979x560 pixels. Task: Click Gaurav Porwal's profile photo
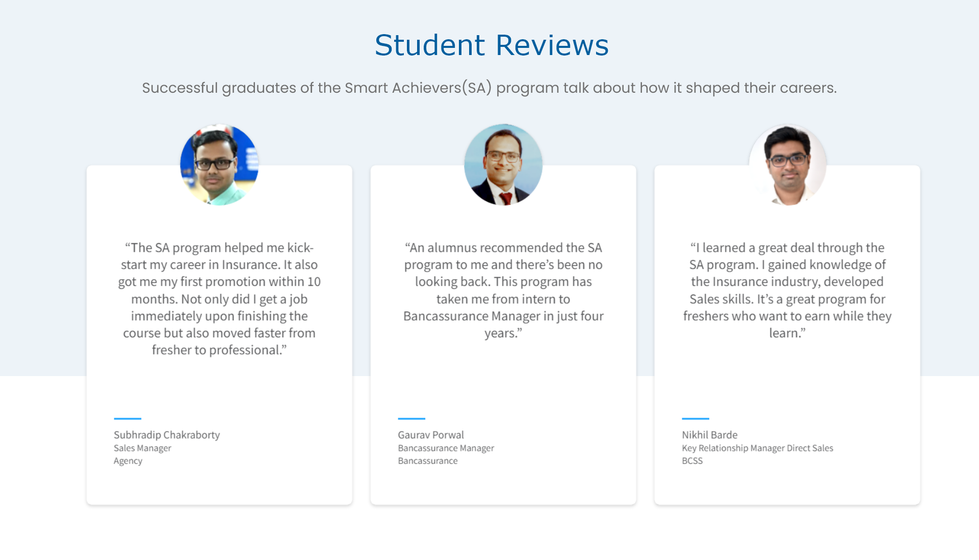pos(503,165)
